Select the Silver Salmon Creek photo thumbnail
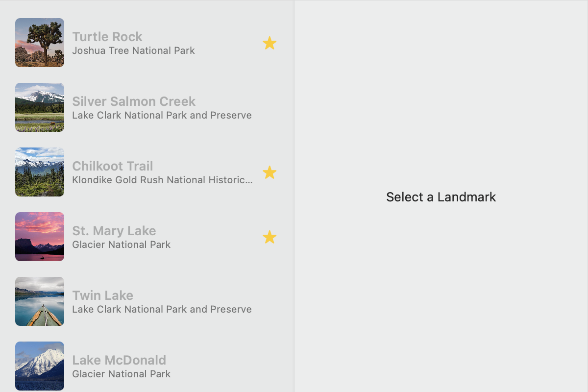This screenshot has width=588, height=392. 40,107
